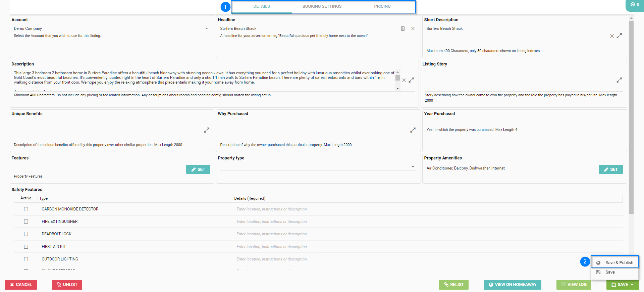Check the First Aid Kit safety feature
The height and width of the screenshot is (292, 644).
tap(26, 247)
